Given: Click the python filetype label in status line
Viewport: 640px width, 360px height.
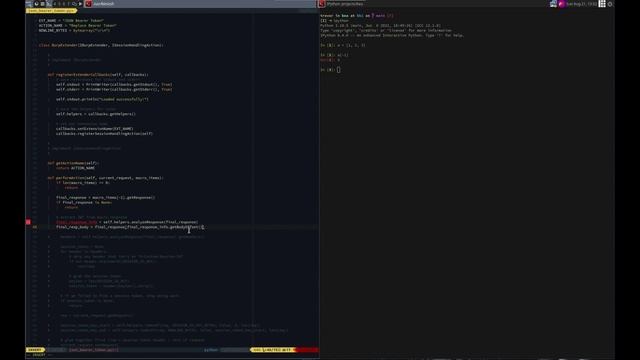Looking at the screenshot, I should (211, 350).
